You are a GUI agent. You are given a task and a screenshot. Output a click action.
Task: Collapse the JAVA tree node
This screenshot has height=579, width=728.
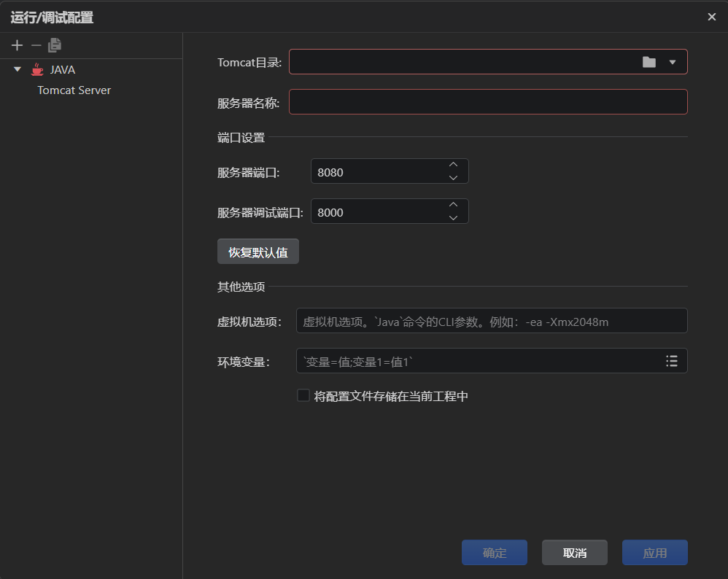click(x=18, y=69)
